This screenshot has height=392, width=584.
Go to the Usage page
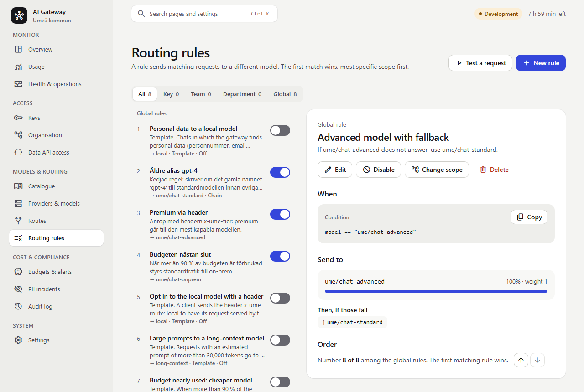(56, 67)
